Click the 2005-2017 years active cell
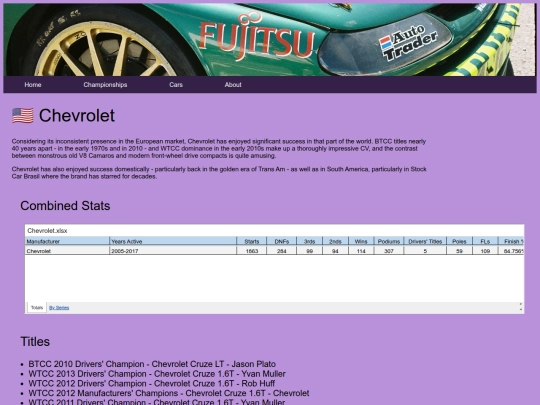The height and width of the screenshot is (405, 540). [173, 251]
